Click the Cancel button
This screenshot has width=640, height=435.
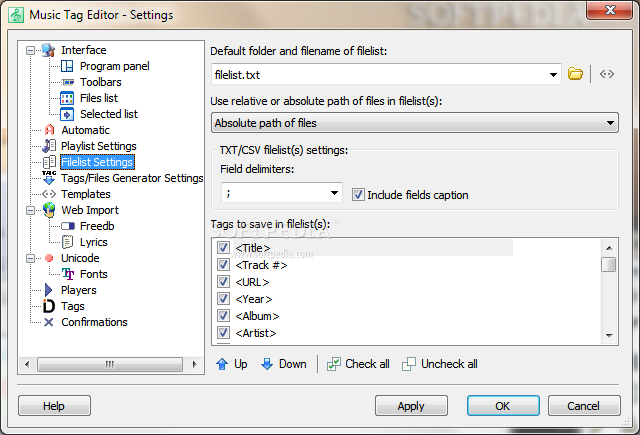coord(584,406)
